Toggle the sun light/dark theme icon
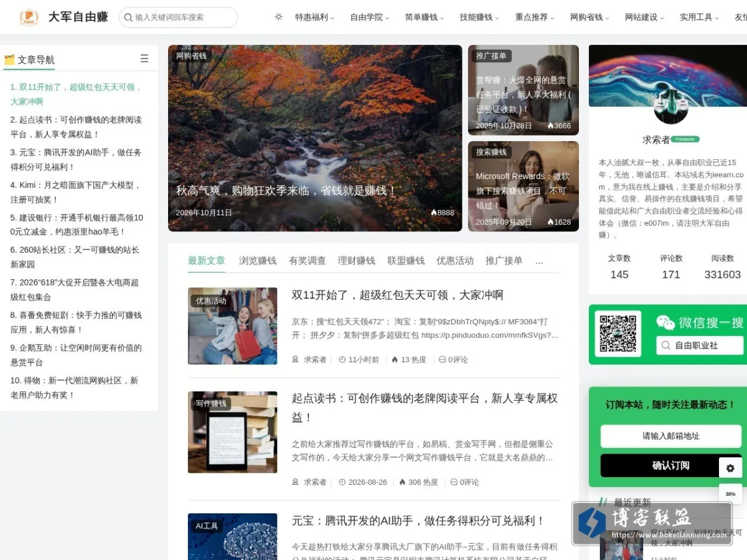This screenshot has width=747, height=560. (279, 17)
